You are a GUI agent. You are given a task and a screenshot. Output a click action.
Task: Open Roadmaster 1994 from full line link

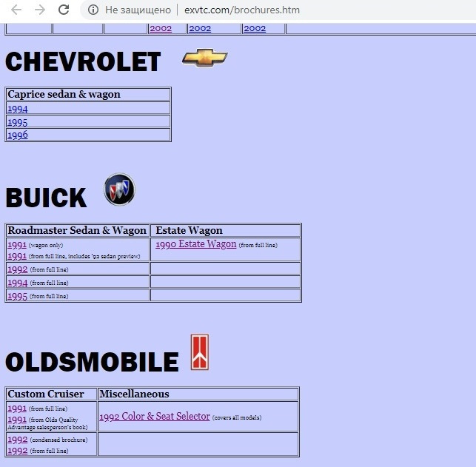tap(18, 283)
